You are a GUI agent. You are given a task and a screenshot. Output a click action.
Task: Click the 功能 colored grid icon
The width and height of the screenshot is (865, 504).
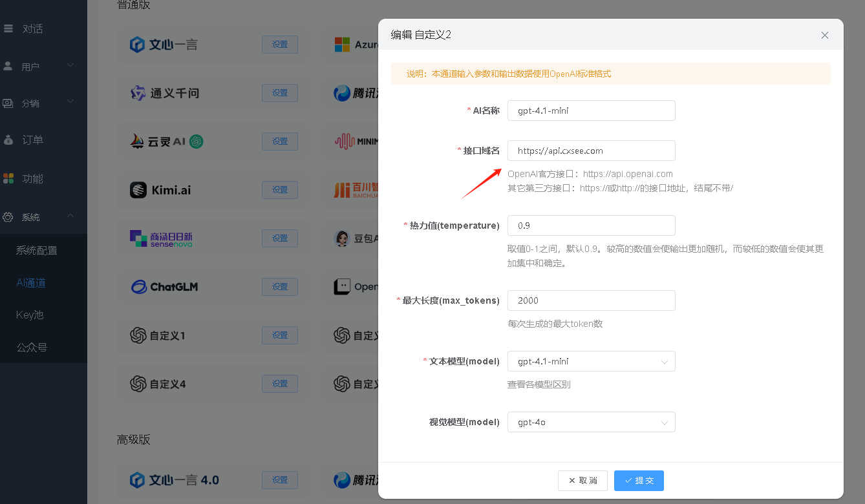[x=8, y=178]
